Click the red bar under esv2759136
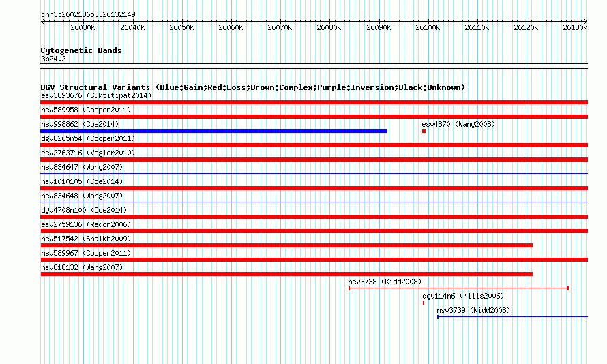The width and height of the screenshot is (607, 364). pos(314,231)
